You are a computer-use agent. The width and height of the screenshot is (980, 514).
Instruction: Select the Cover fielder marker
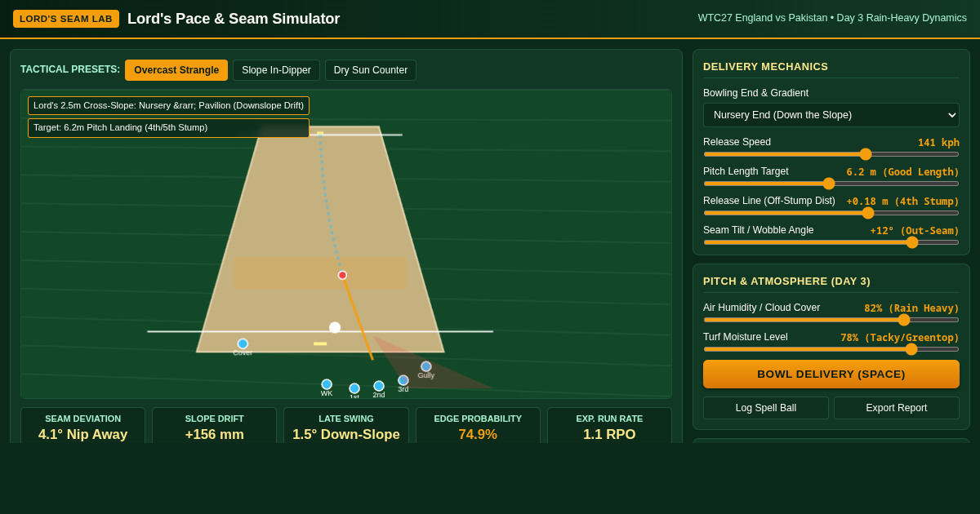[x=243, y=343]
